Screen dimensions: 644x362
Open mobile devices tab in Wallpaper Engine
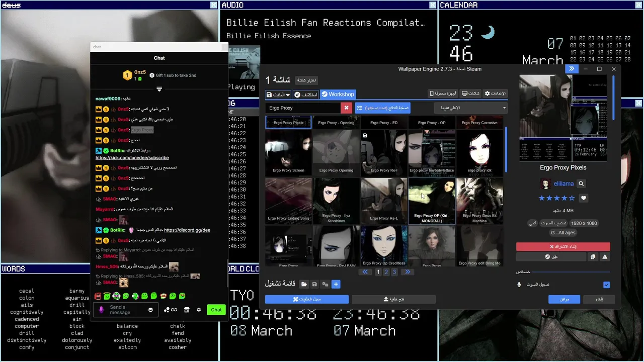click(443, 94)
